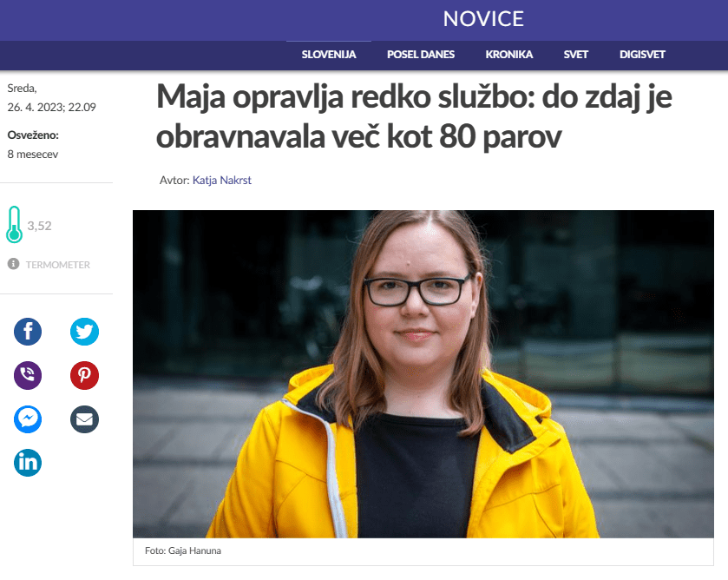Switch to the Svet section
This screenshot has width=728, height=580.
click(575, 55)
